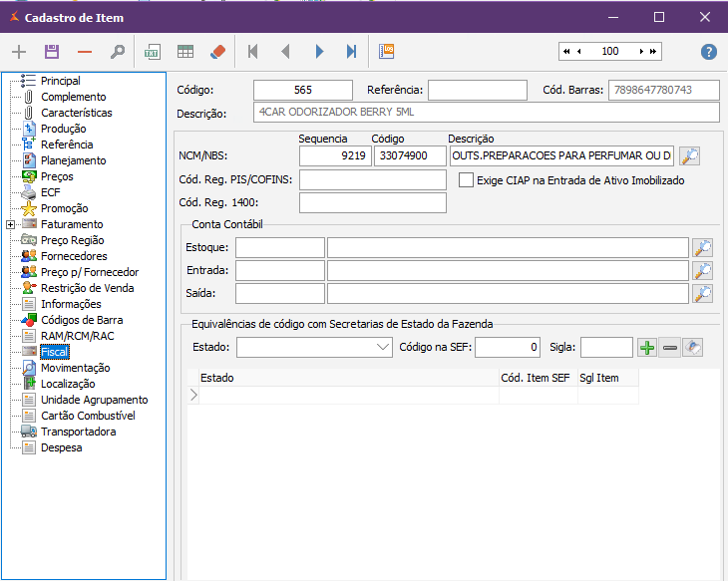Click the Estoque account lookup button
Screen dimensions: 728x581
pos(703,247)
